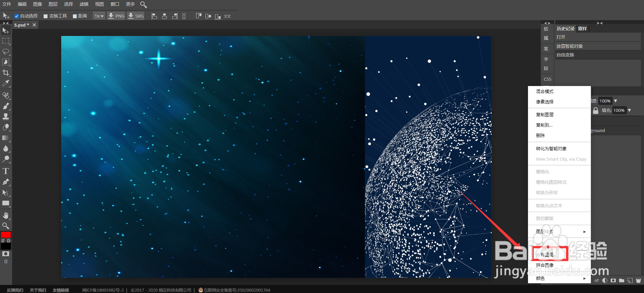Select the Clone Stamp tool
The image size is (644, 293).
[6, 117]
